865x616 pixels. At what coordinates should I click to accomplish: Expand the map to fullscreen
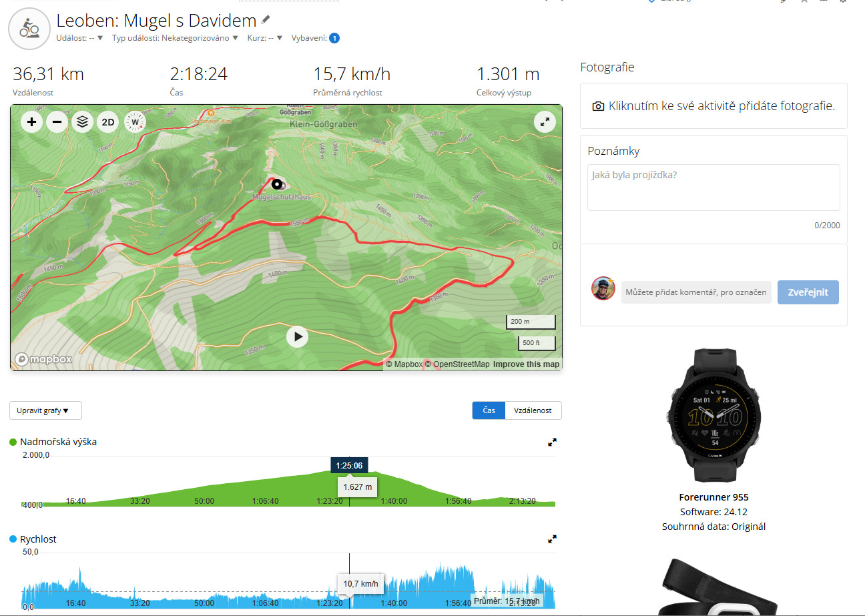[545, 122]
